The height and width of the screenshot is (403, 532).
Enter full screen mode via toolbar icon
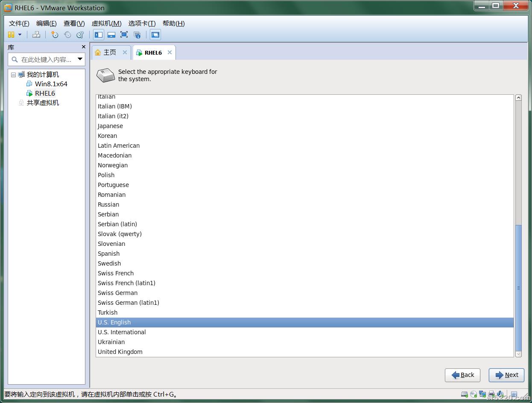point(124,35)
